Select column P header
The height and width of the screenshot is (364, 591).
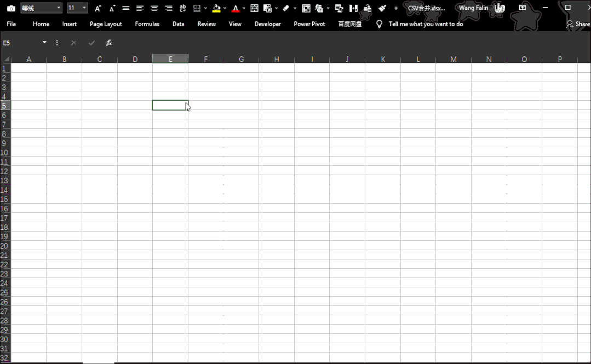pyautogui.click(x=560, y=59)
